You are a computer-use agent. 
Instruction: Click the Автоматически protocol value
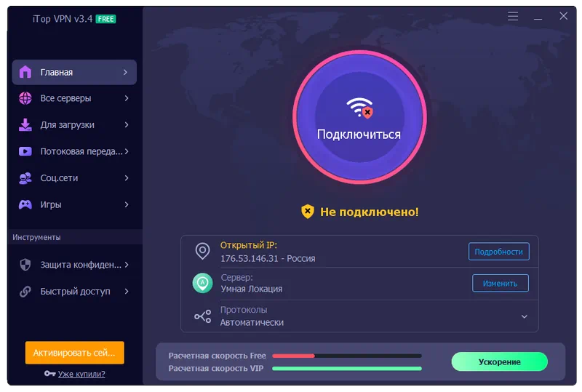point(252,323)
